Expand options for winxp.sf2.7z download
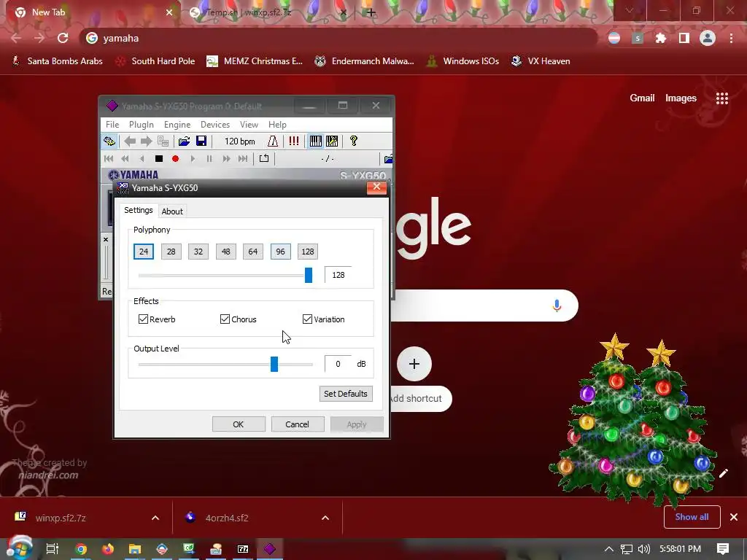Screen dimensions: 747x560 pos(155,518)
